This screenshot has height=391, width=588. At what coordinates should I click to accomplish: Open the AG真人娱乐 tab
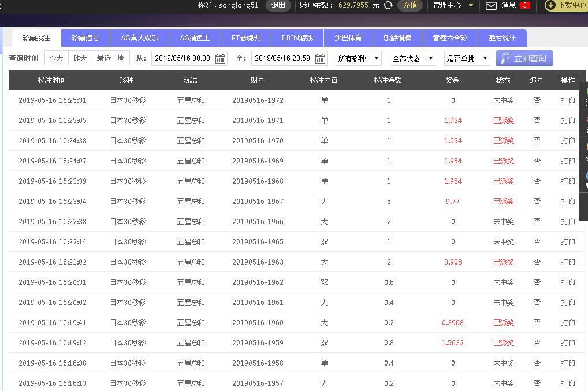140,38
